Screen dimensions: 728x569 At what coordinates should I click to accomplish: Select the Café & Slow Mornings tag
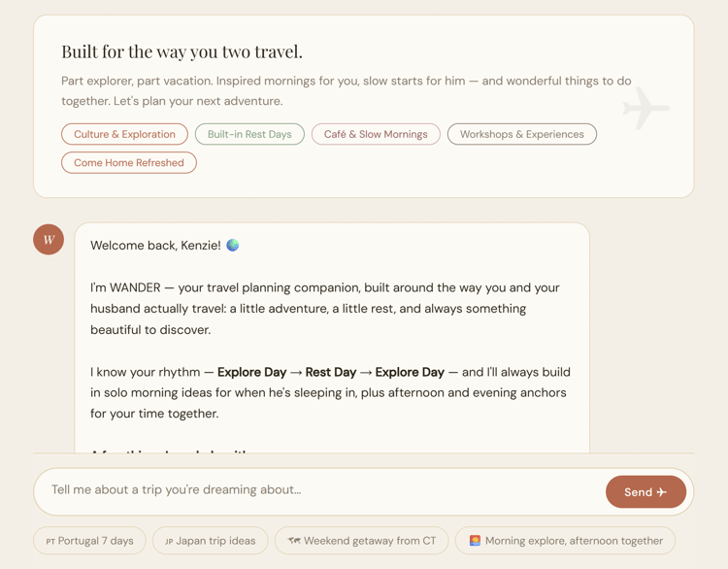[x=376, y=134]
